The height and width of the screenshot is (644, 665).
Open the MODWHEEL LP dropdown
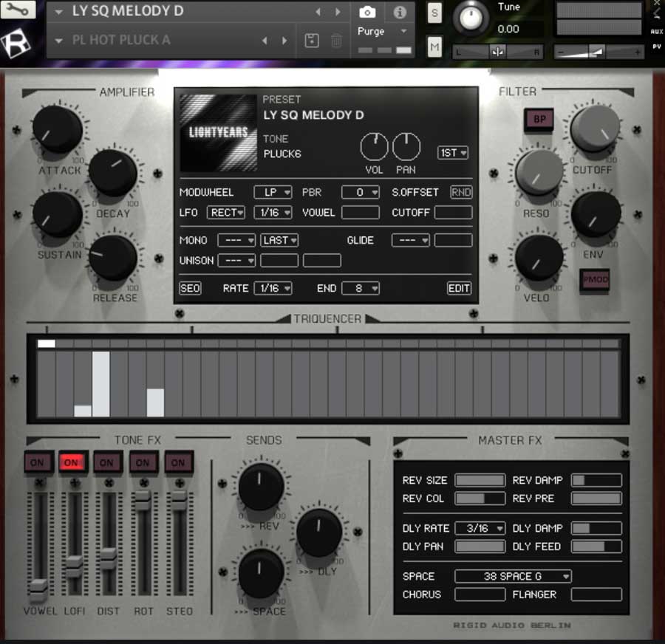pos(273,192)
